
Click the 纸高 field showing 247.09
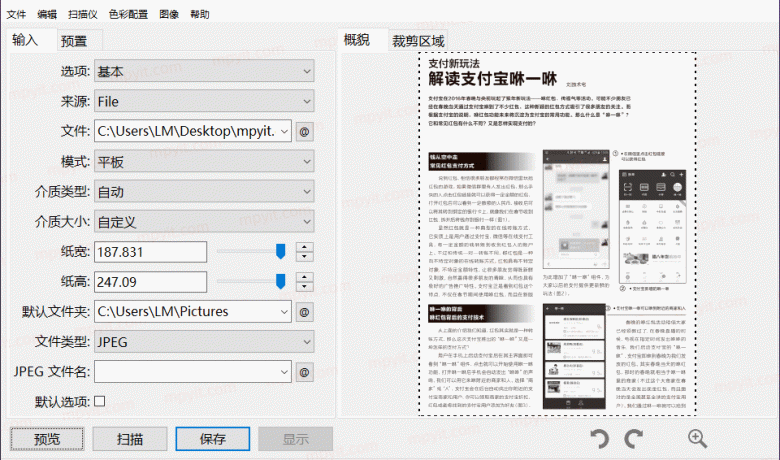coord(150,282)
